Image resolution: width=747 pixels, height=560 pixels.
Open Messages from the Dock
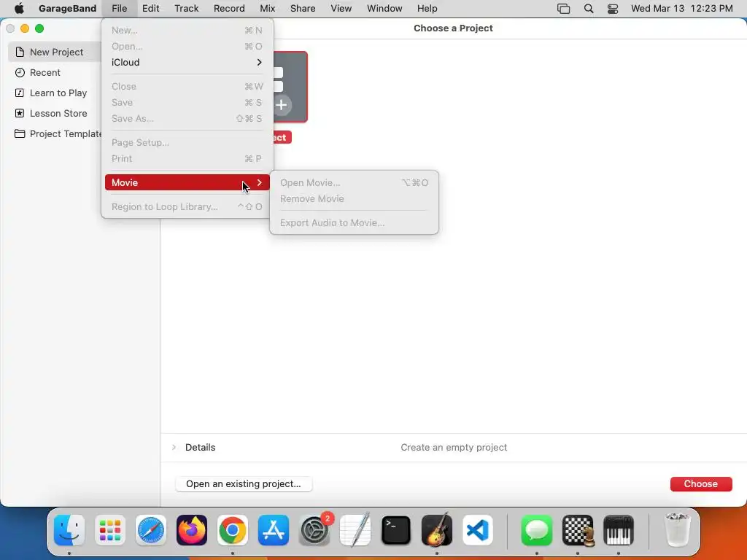[x=537, y=530]
